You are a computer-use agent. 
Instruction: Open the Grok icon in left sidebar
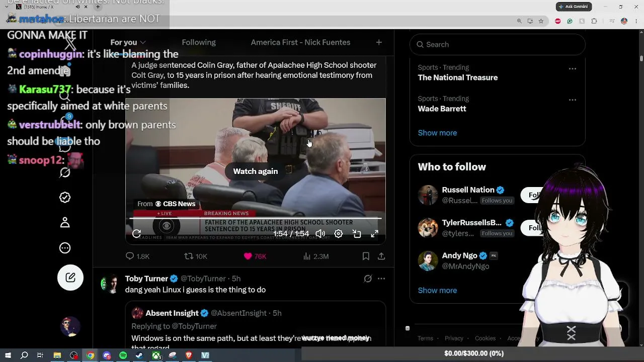65,172
